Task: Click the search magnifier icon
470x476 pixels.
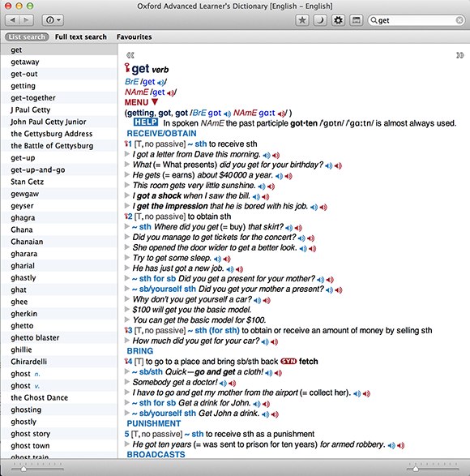Action: tap(374, 20)
